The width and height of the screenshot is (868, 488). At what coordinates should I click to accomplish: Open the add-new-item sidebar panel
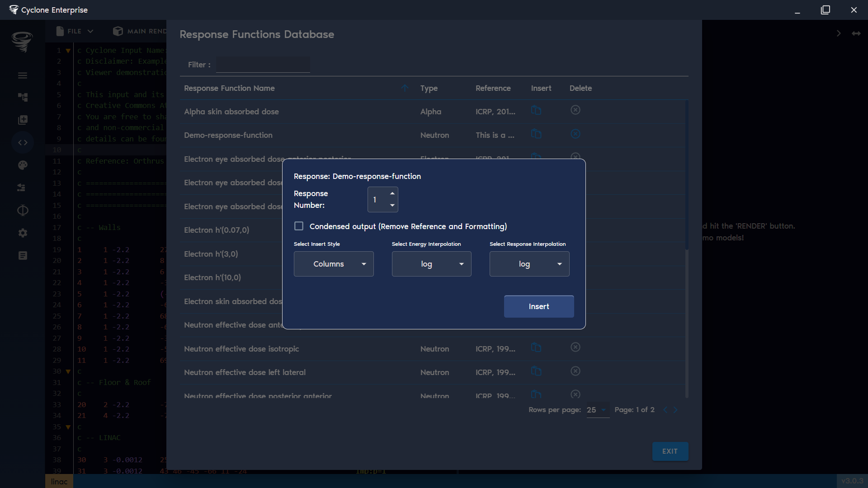pos(23,120)
